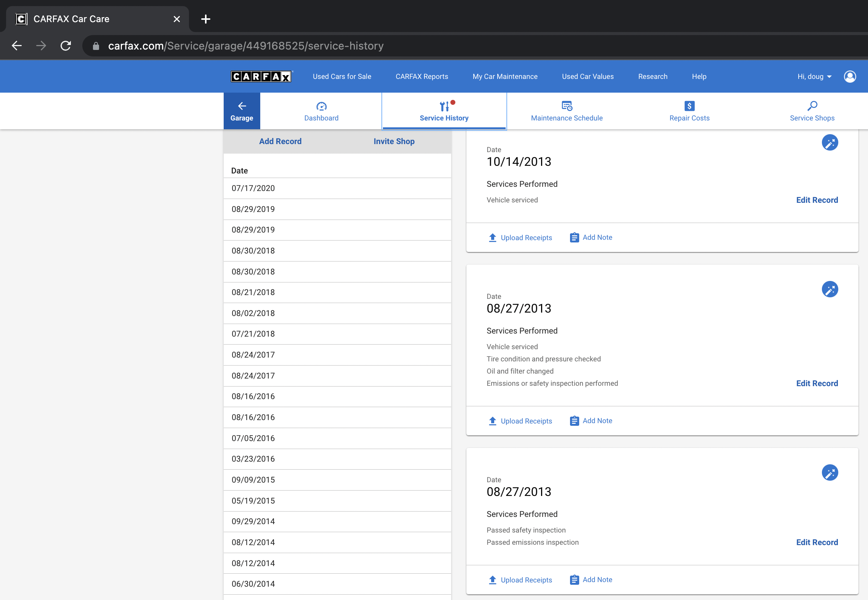Edit Record for Passed emissions inspection

click(817, 542)
